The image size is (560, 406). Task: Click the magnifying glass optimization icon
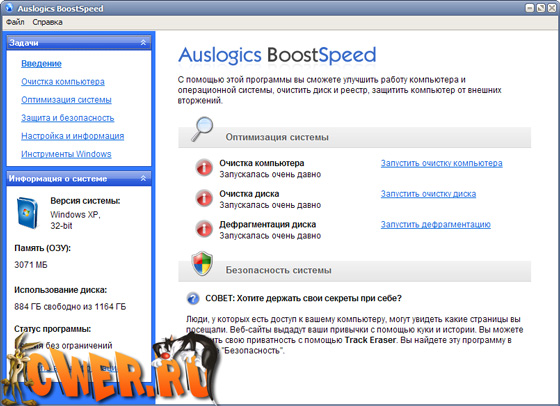[202, 129]
